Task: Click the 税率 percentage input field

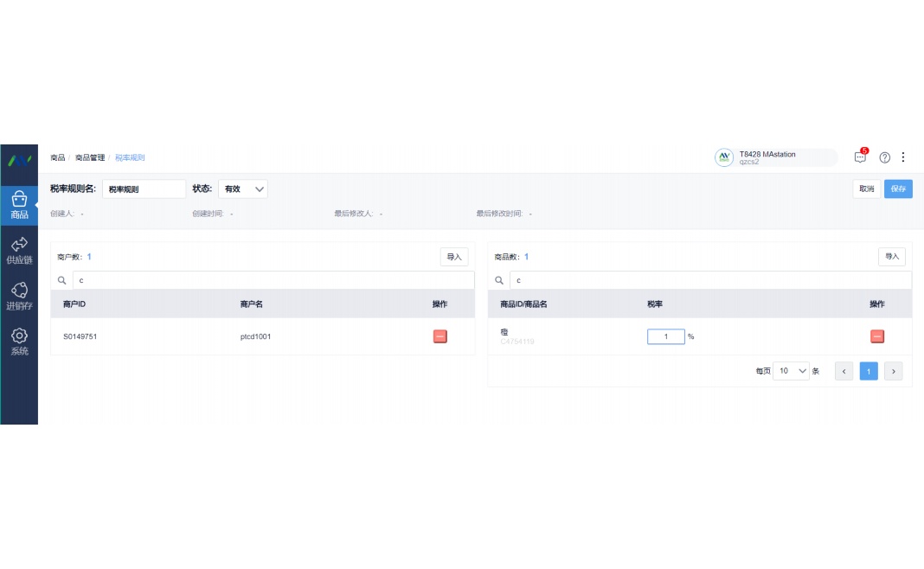Action: click(665, 336)
